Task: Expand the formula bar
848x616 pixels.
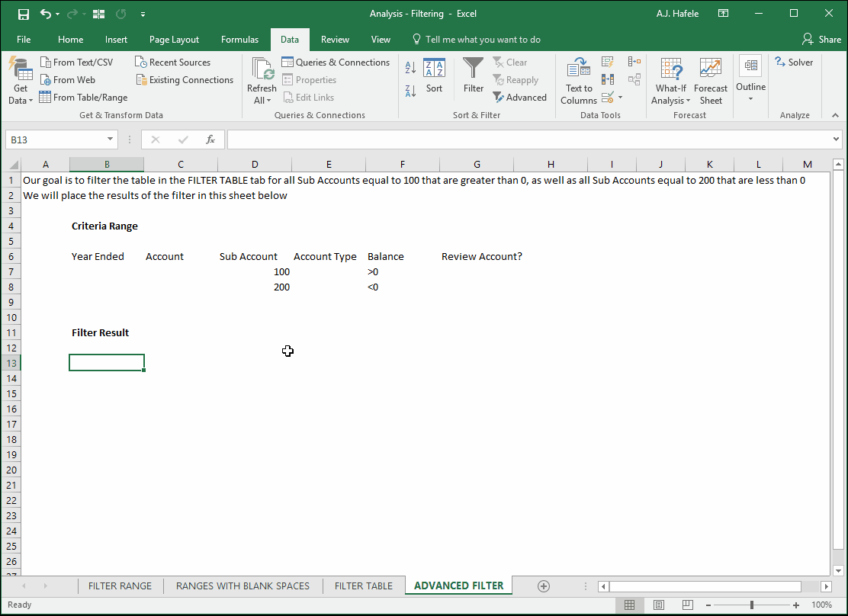Action: coord(836,140)
